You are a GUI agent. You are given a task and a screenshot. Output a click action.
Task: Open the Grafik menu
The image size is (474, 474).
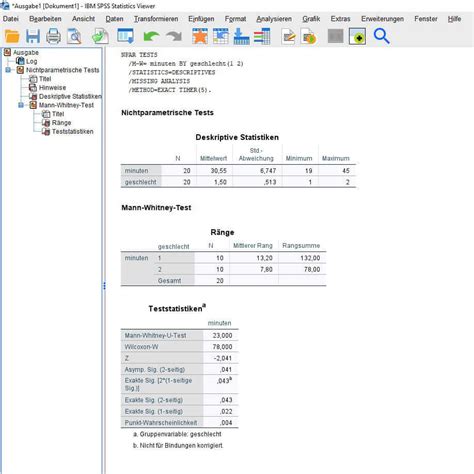311,19
